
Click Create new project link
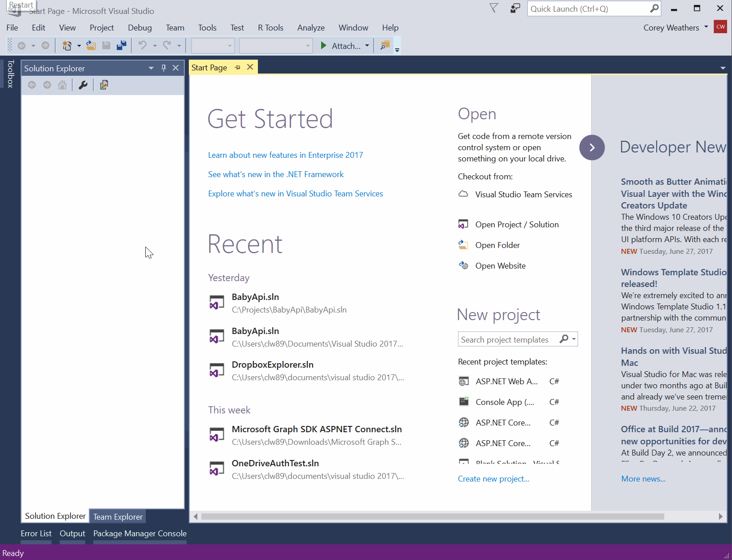click(493, 479)
